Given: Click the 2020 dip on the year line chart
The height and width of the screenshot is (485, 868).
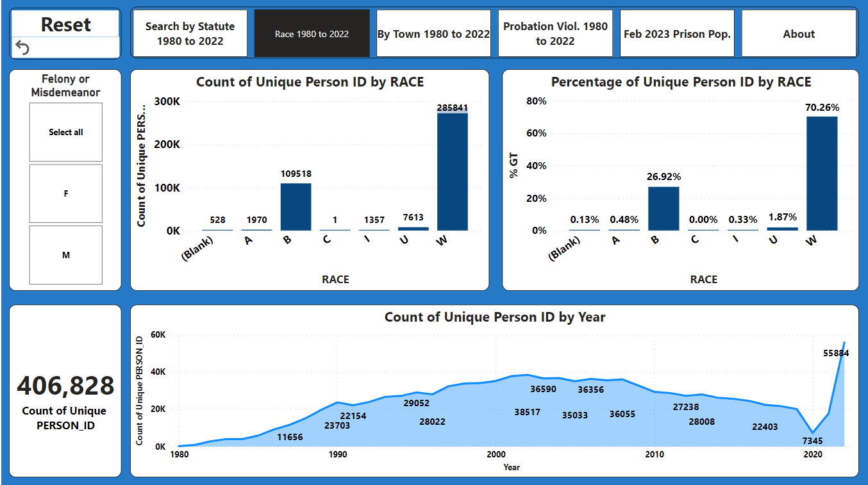Looking at the screenshot, I should 813,432.
